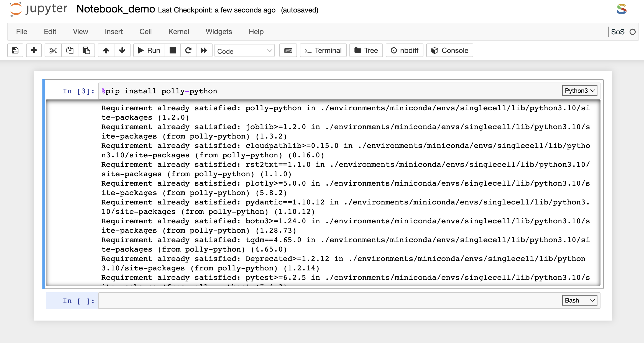The width and height of the screenshot is (644, 343).
Task: Click the Deprecated>=1.2.12 output line
Action: point(343,263)
